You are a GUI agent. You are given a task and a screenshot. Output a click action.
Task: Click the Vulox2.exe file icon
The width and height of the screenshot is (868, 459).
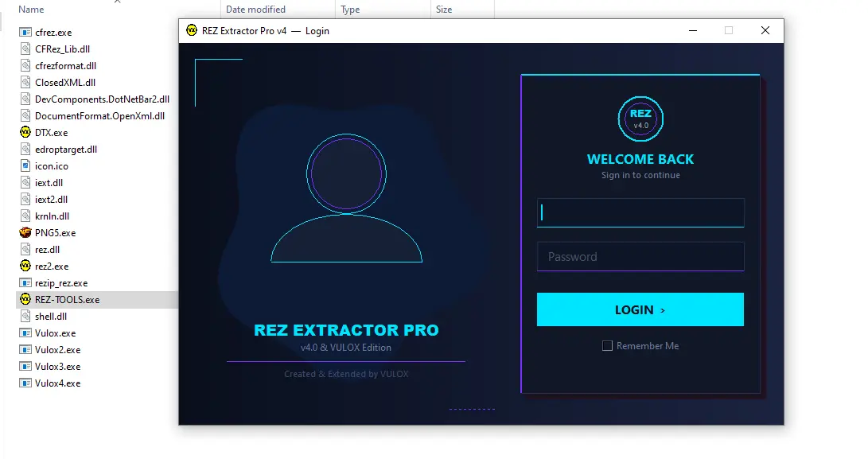click(x=25, y=349)
